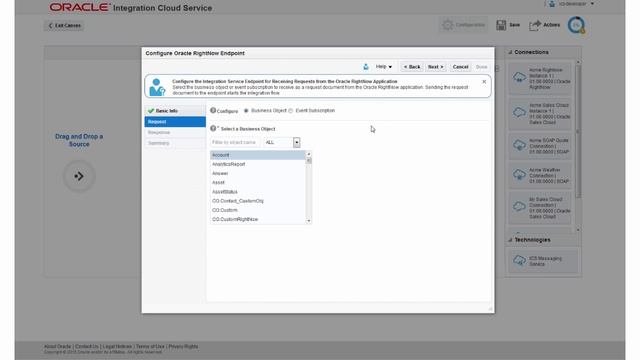
Task: Click the Next button
Action: tap(436, 67)
